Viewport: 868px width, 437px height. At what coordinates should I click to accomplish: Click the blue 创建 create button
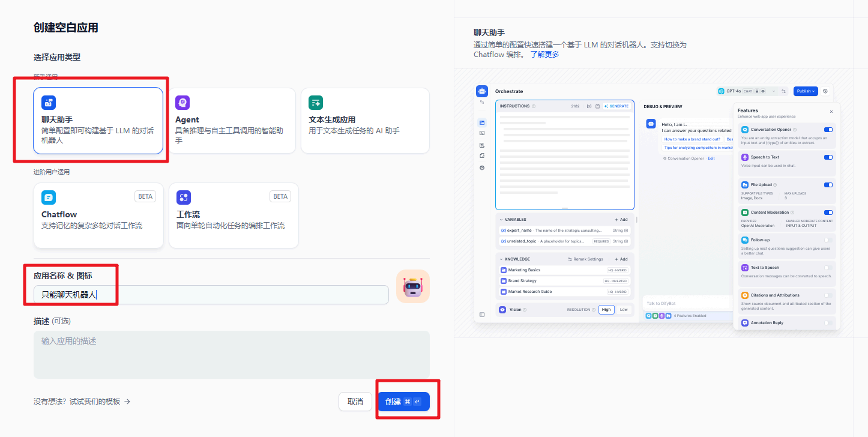tap(404, 402)
